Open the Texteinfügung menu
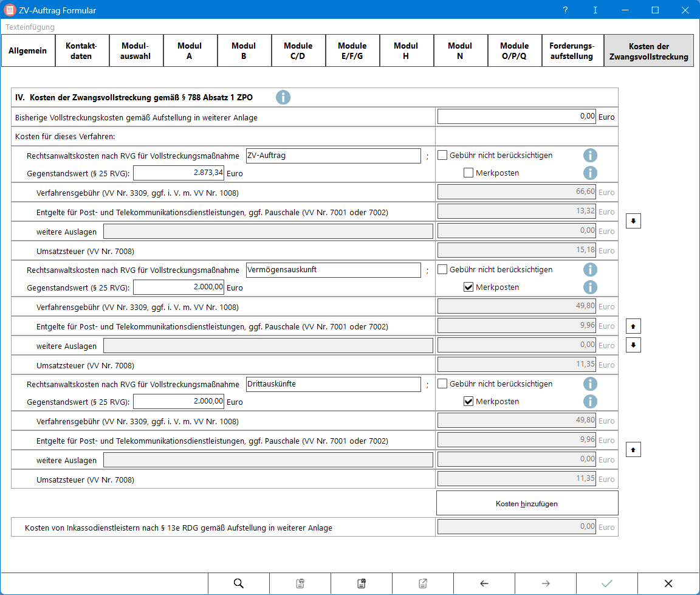Screen dimensions: 700x595 30,27
